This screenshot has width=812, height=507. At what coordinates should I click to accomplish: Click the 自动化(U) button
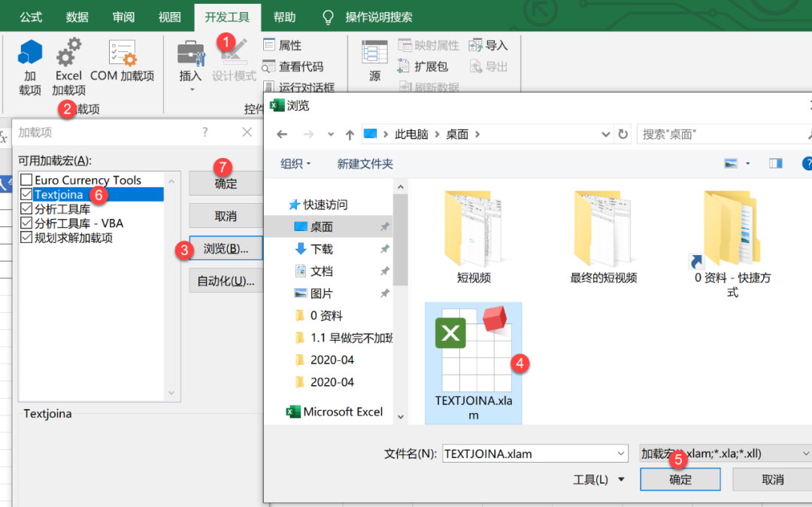(x=224, y=281)
